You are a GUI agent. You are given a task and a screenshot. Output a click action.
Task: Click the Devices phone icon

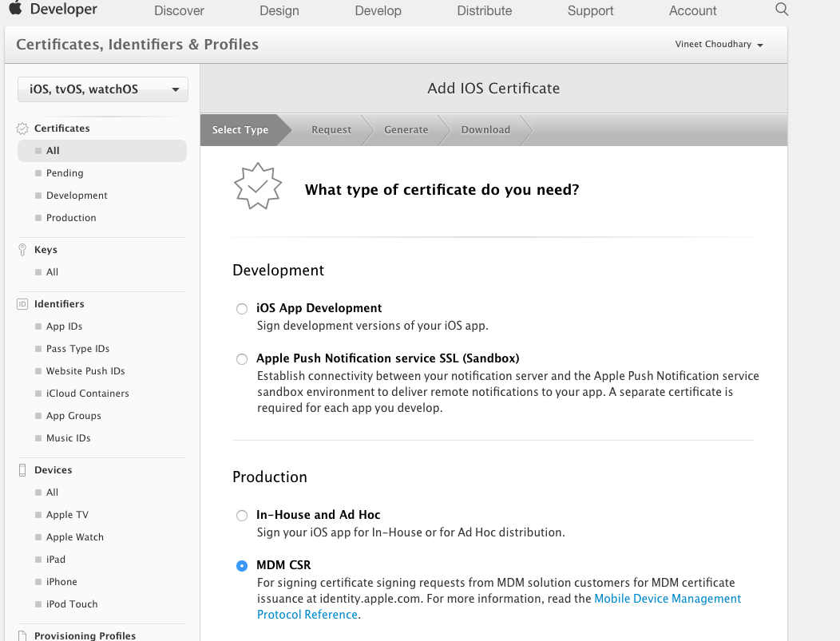click(x=22, y=470)
